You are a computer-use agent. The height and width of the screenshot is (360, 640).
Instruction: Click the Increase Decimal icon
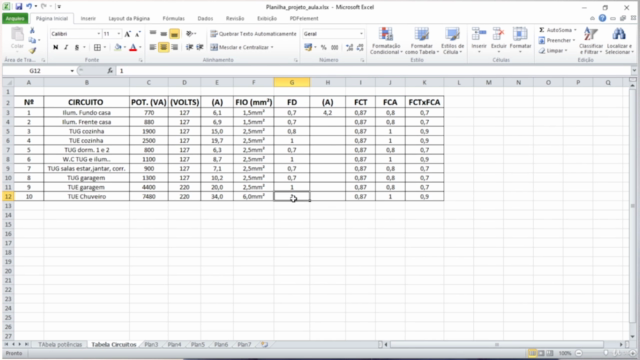[x=349, y=47]
